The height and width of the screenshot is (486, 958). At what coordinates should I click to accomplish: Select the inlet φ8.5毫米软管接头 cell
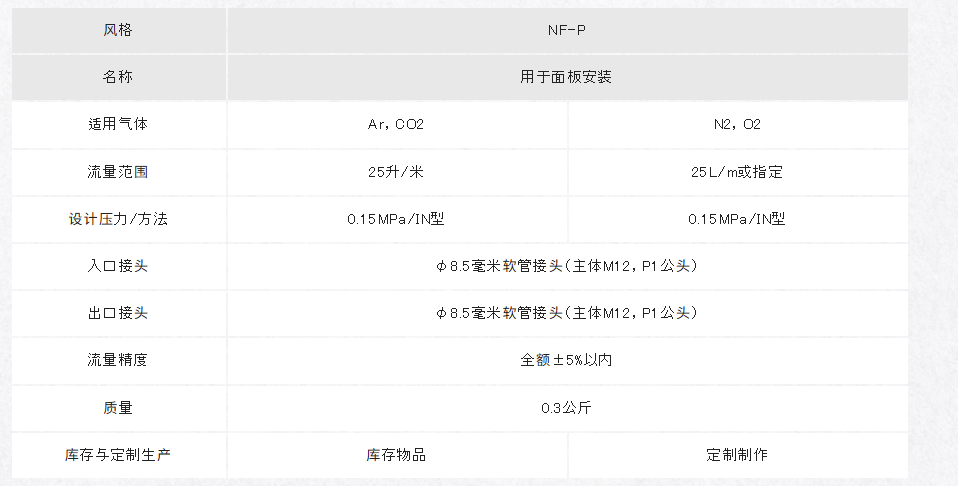point(567,266)
